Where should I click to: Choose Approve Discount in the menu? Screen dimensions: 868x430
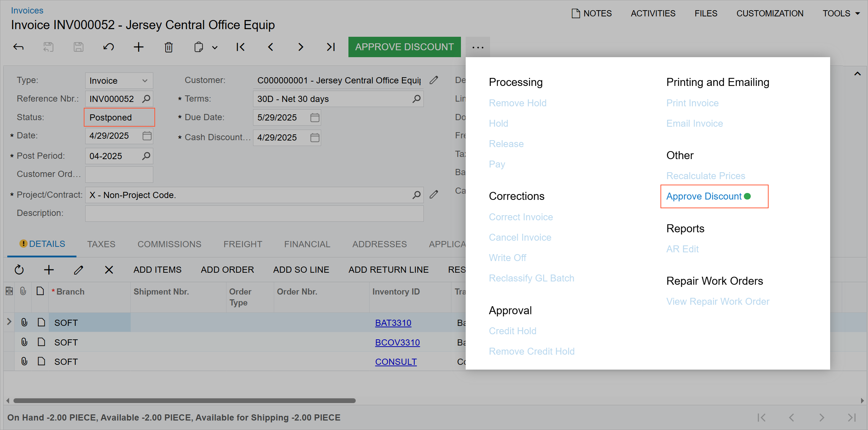(704, 197)
